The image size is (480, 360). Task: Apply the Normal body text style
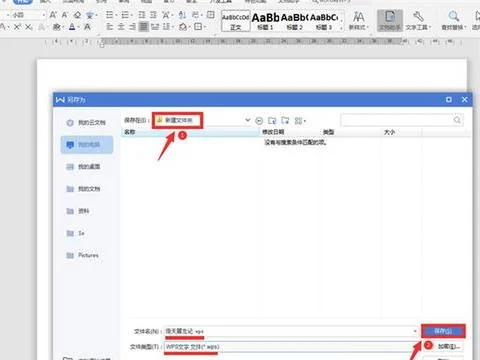pos(236,21)
